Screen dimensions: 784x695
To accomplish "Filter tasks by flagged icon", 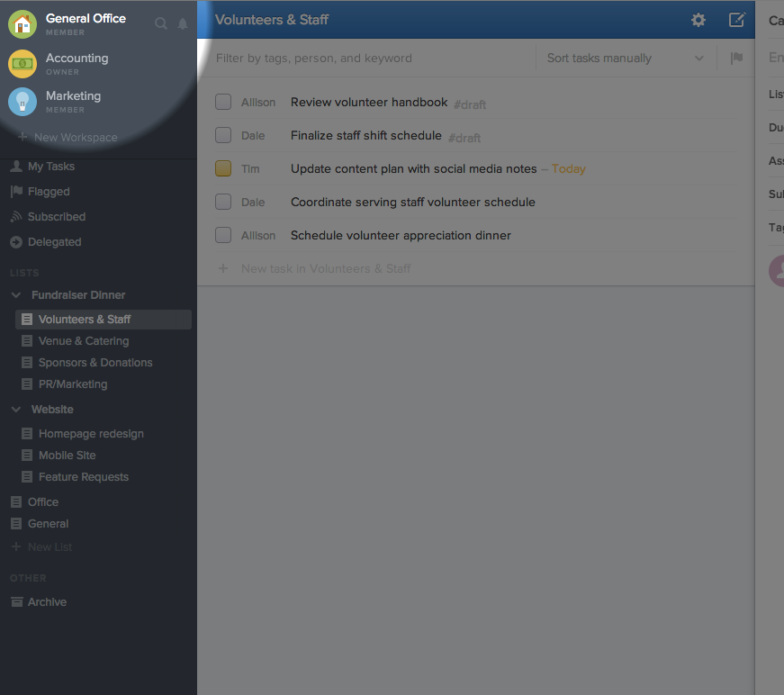I will (x=736, y=58).
